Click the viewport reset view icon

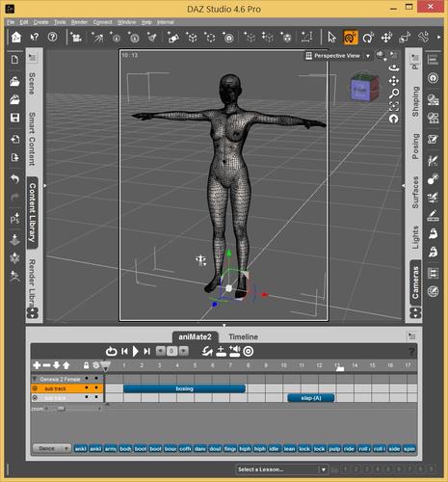394,119
